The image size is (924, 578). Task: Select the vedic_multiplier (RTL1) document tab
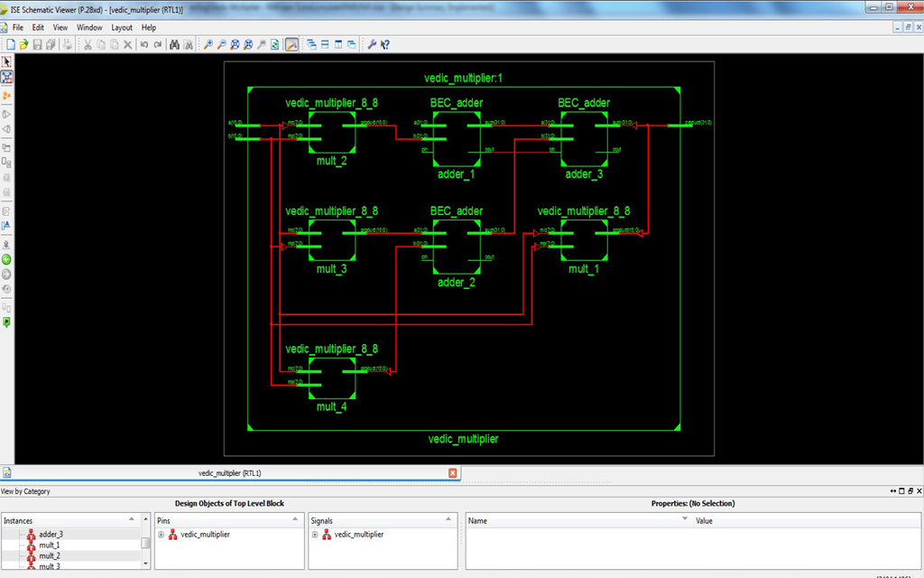[x=230, y=473]
